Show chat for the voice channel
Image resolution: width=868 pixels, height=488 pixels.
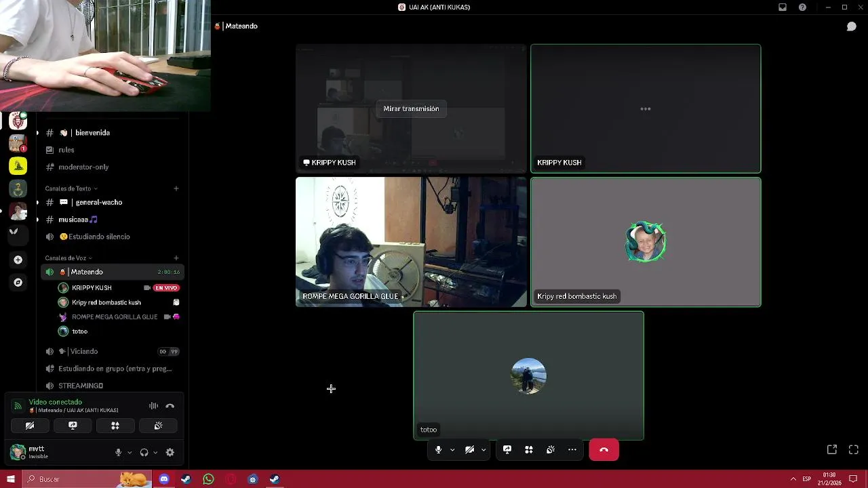click(x=852, y=26)
